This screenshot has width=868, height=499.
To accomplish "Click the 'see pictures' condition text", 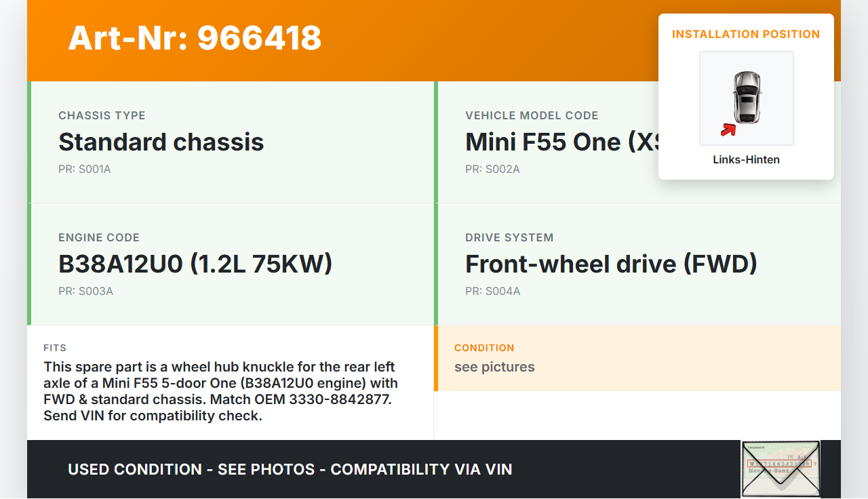I will 494,367.
